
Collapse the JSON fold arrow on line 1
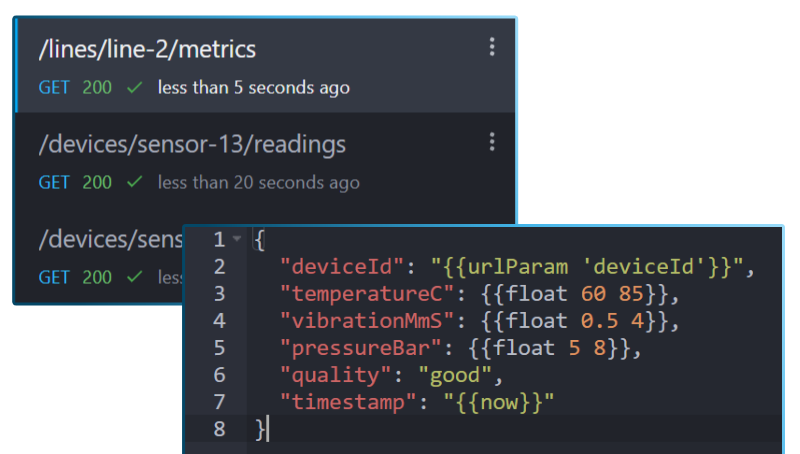[x=237, y=239]
